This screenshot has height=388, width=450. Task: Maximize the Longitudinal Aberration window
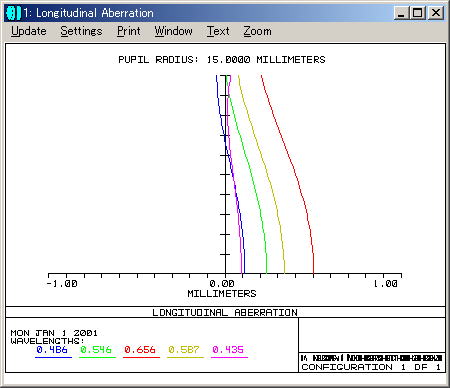pyautogui.click(x=417, y=13)
